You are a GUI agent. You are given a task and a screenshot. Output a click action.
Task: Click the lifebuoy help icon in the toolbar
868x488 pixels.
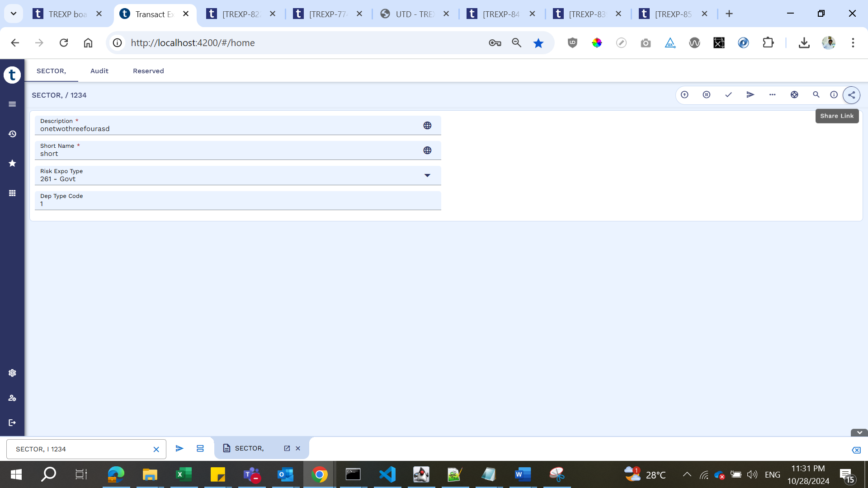(794, 95)
